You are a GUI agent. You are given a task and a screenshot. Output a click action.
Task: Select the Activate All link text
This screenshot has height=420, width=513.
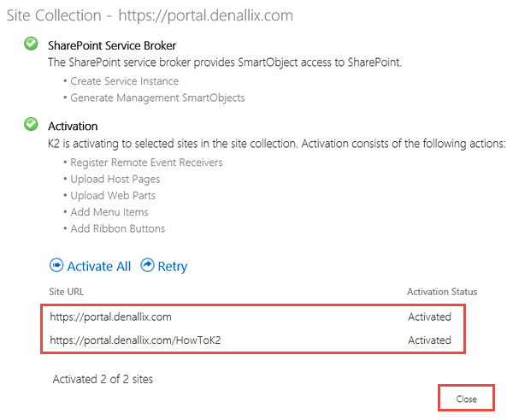pyautogui.click(x=99, y=267)
